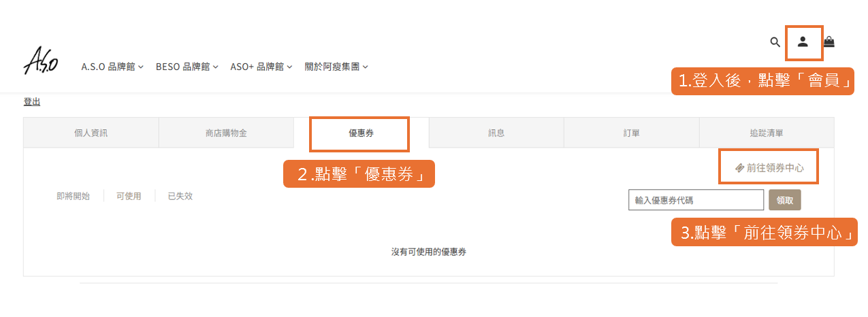
Task: Expand the A.S.O 品牌館 dropdown menu
Action: (112, 67)
